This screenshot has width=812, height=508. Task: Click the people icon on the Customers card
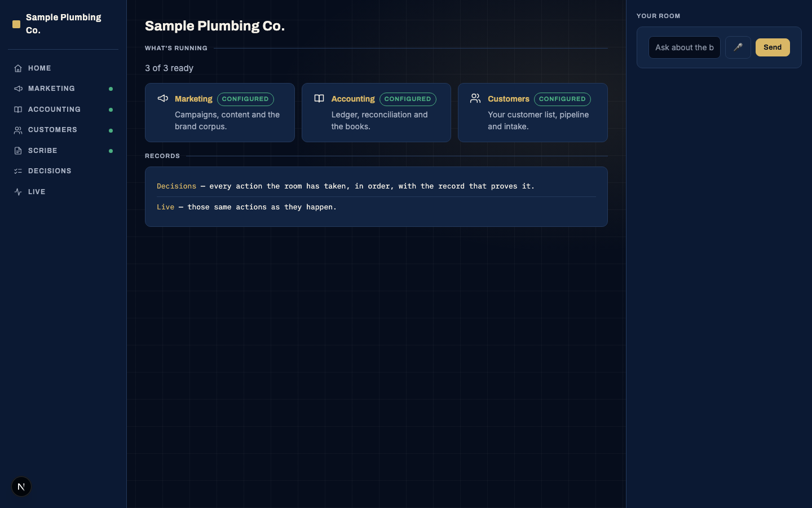tap(475, 98)
